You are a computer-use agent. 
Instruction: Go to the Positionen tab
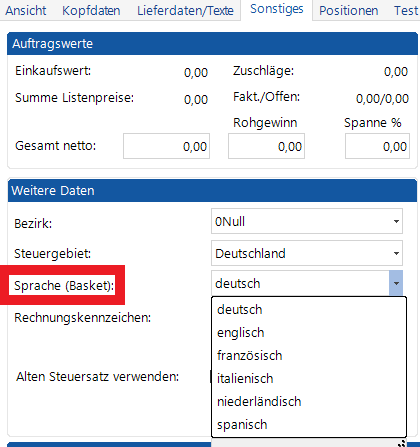[x=349, y=11]
